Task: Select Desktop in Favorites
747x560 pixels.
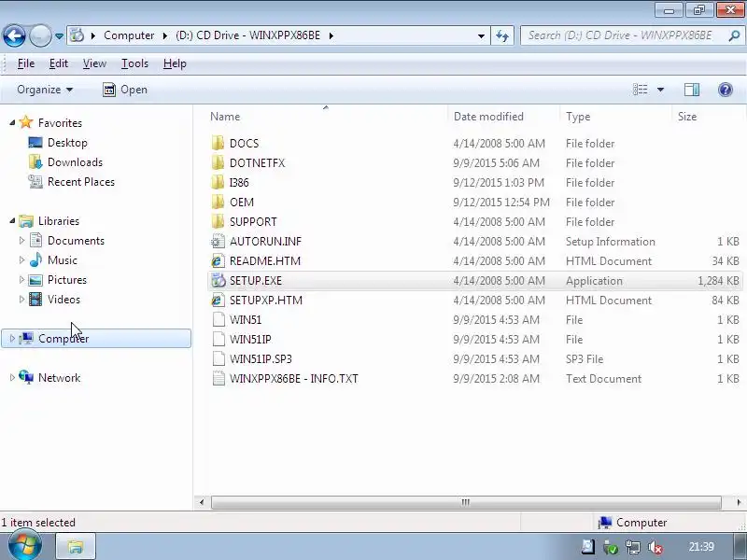Action: pos(67,143)
